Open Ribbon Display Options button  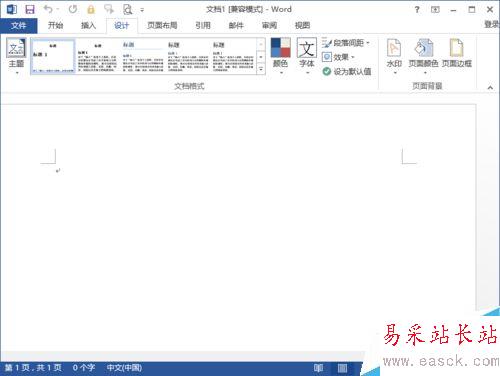435,10
